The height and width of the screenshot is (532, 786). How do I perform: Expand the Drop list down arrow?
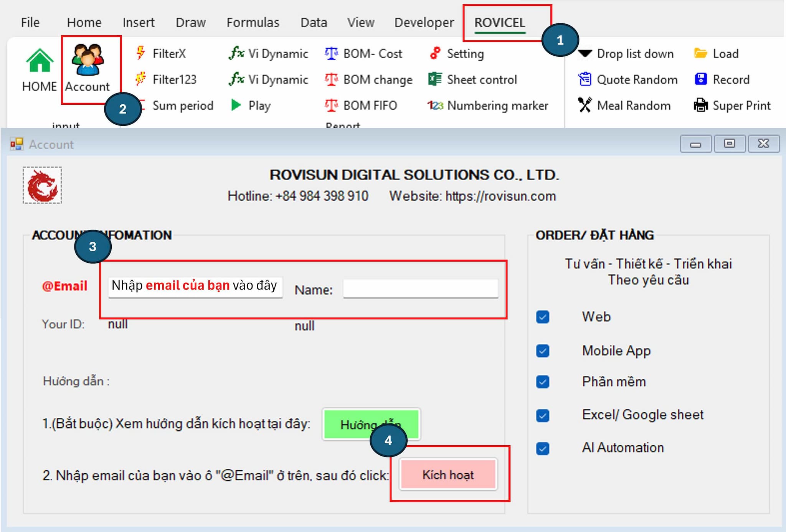[585, 53]
